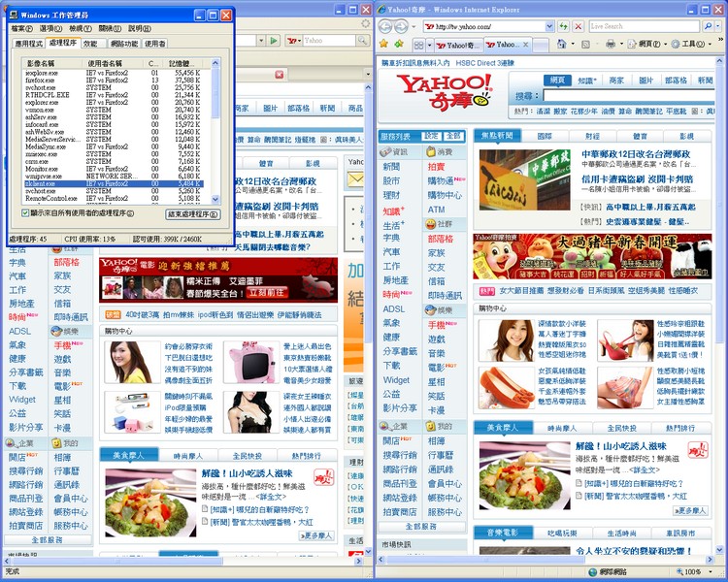
Task: Select first Yahoo!奇... tab in IE
Action: tap(459, 45)
